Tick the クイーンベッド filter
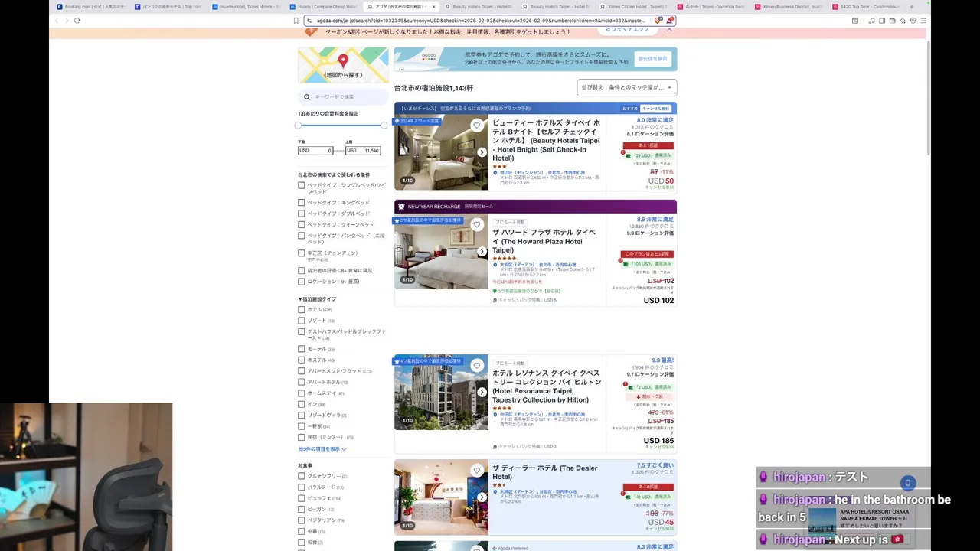Viewport: 980px width, 551px height. pyautogui.click(x=302, y=225)
